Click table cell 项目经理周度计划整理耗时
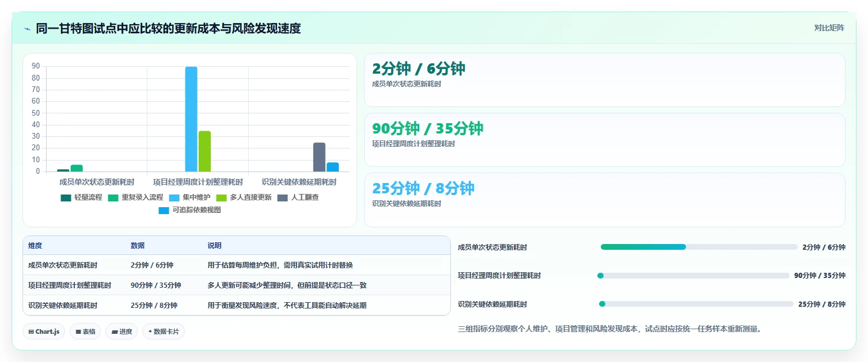 click(x=70, y=285)
